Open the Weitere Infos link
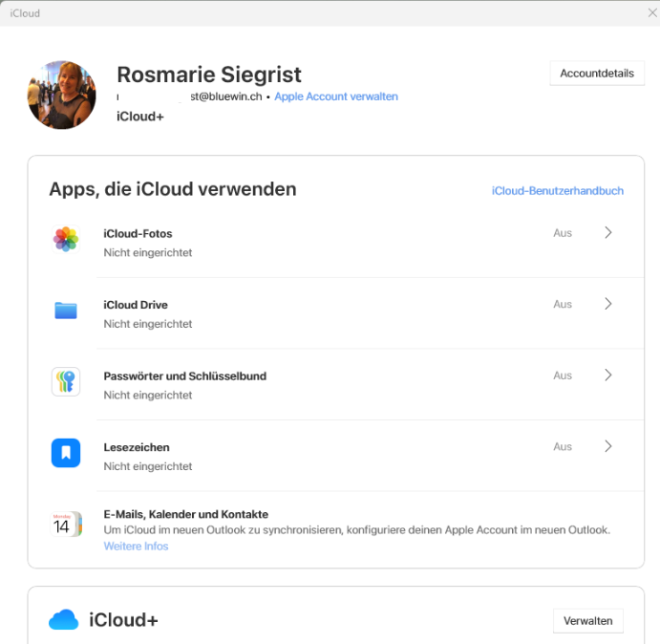660x644 pixels. point(136,546)
